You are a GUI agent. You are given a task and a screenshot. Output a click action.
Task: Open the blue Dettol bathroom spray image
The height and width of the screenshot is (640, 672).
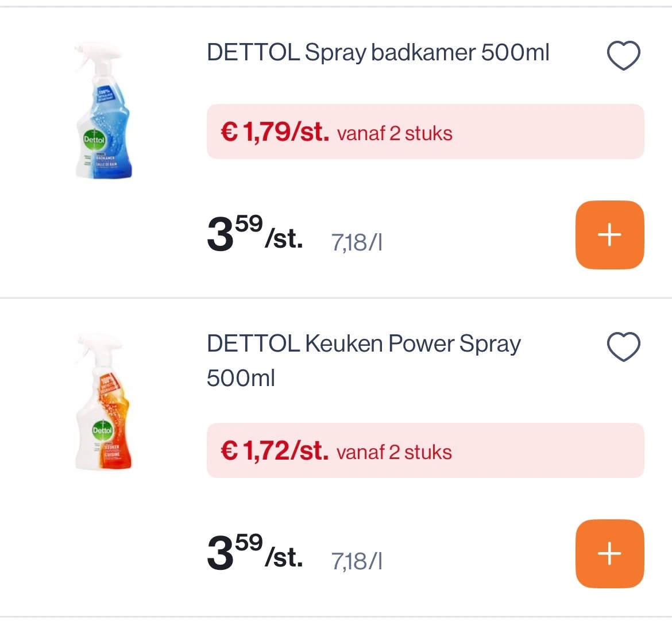coord(103,112)
